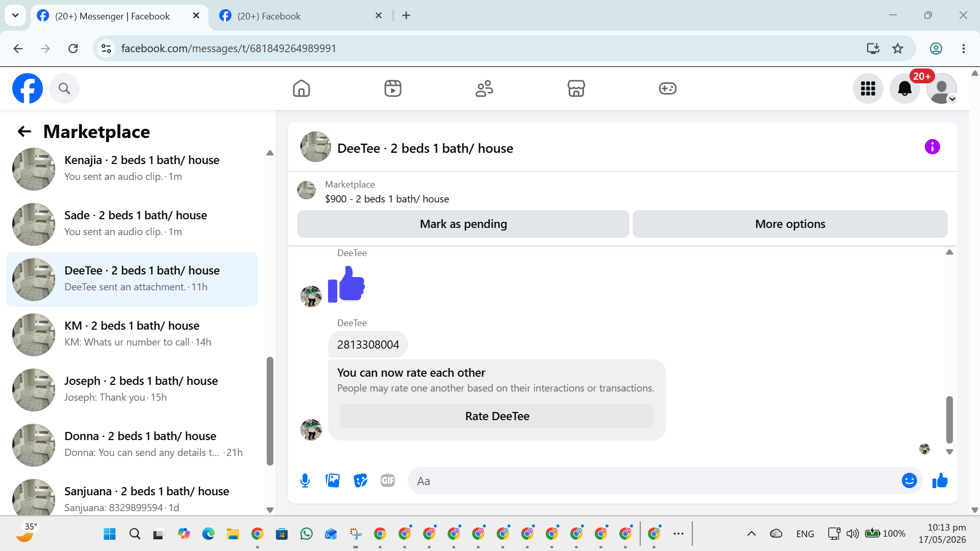Open the Facebook logo home link
This screenshot has width=980, height=551.
click(x=28, y=88)
